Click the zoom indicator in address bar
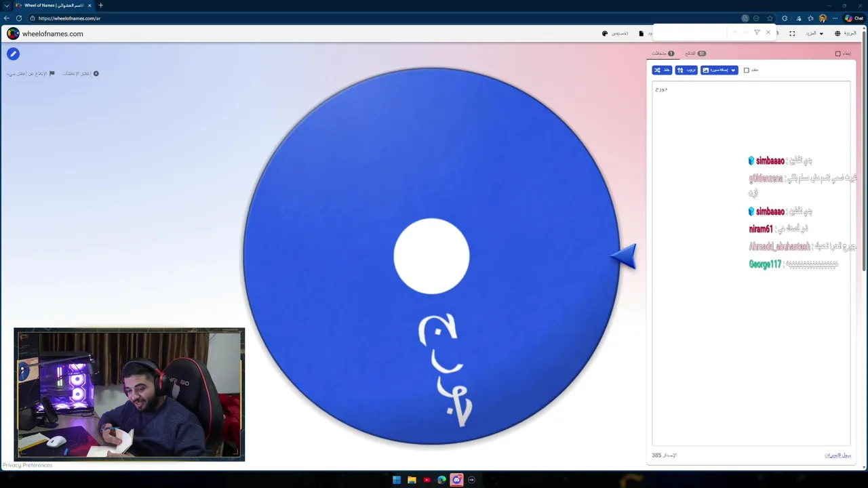 coord(757,18)
